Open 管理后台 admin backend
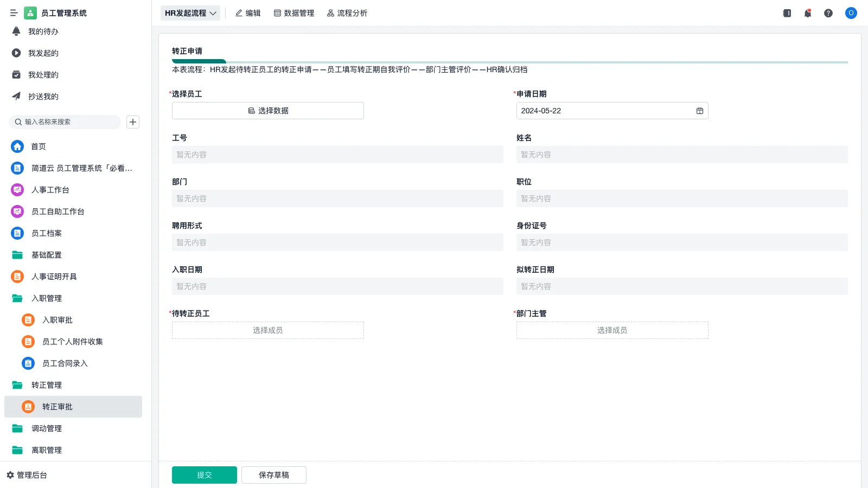The width and height of the screenshot is (868, 488). [x=31, y=475]
